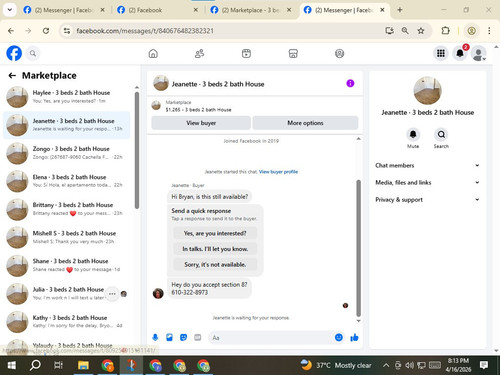Send quick reply Yes, are you interested?
Image resolution: width=500 pixels, height=375 pixels.
pos(215,233)
